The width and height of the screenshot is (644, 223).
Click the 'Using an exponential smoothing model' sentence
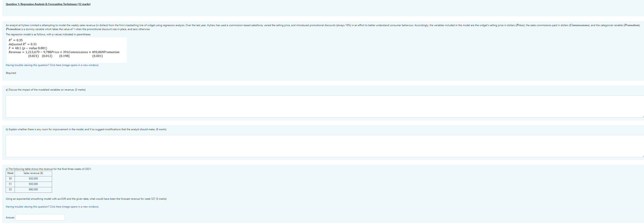[86, 199]
